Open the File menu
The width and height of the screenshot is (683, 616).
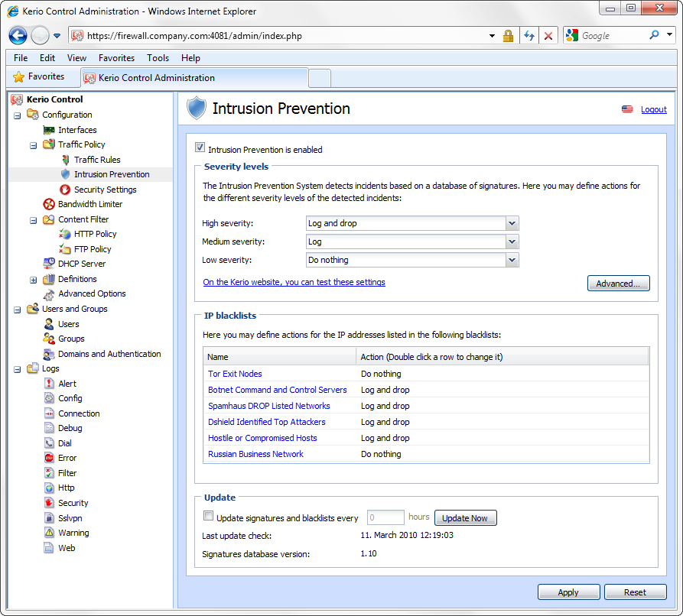(x=21, y=58)
